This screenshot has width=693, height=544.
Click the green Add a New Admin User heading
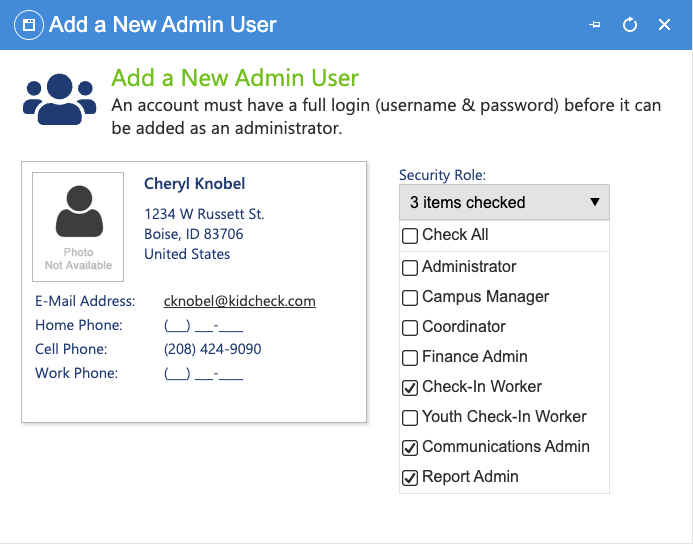click(x=235, y=78)
